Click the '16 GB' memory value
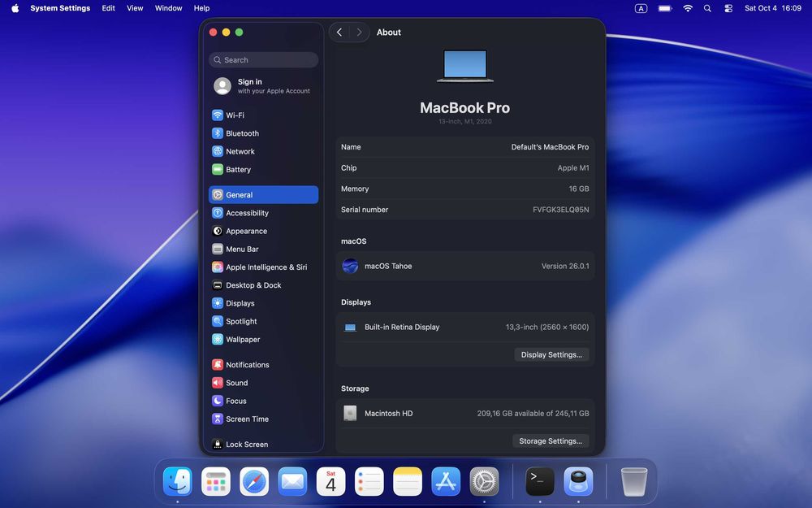The height and width of the screenshot is (508, 812). 579,189
